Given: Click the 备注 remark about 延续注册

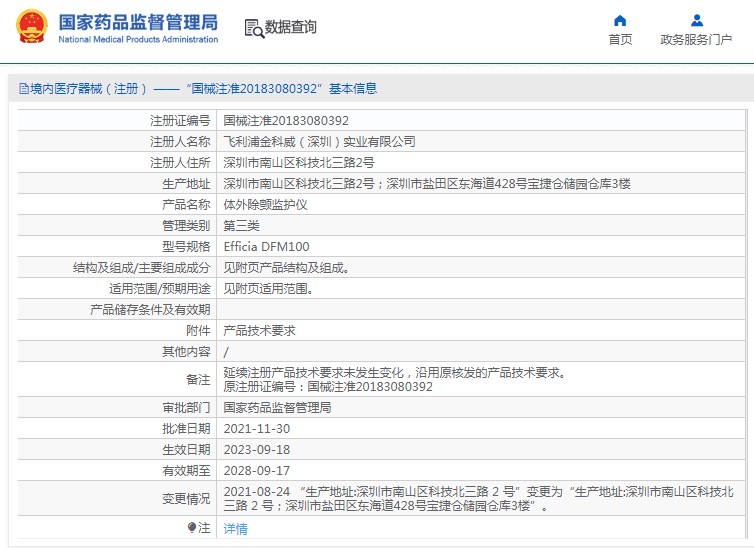Looking at the screenshot, I should [x=395, y=373].
